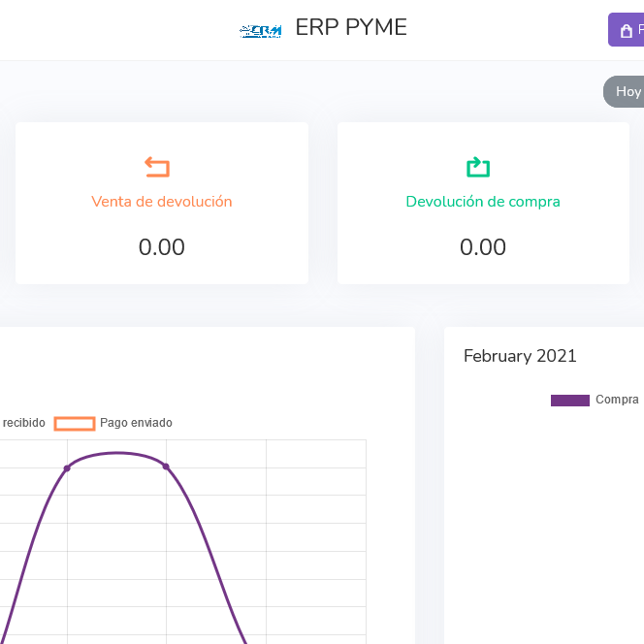Viewport: 644px width, 644px height.
Task: Click the left peak data point on chart
Action: (67, 467)
